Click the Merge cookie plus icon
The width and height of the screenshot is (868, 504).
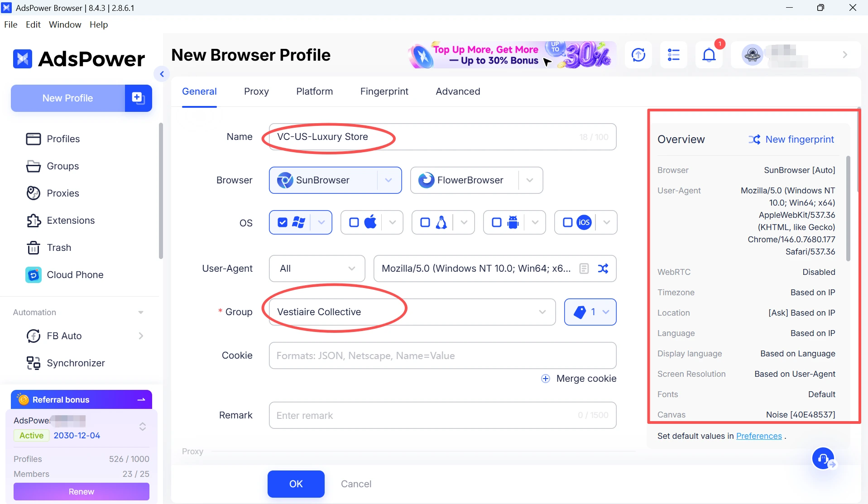546,379
